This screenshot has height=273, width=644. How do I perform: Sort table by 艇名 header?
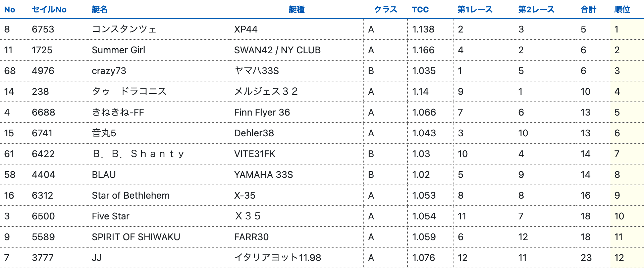pos(100,9)
